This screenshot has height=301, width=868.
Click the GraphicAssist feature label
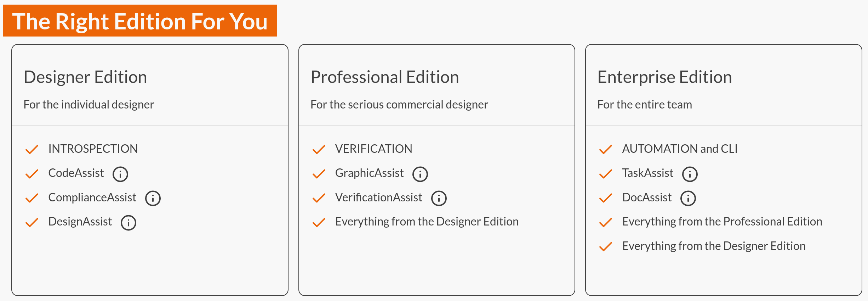pyautogui.click(x=370, y=173)
